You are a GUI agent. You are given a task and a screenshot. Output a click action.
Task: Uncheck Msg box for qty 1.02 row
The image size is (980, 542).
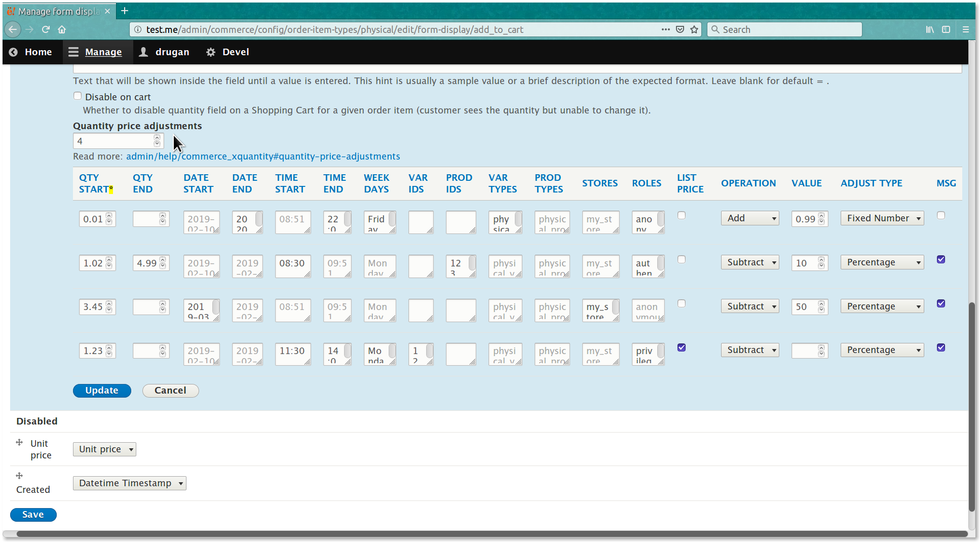pyautogui.click(x=941, y=259)
